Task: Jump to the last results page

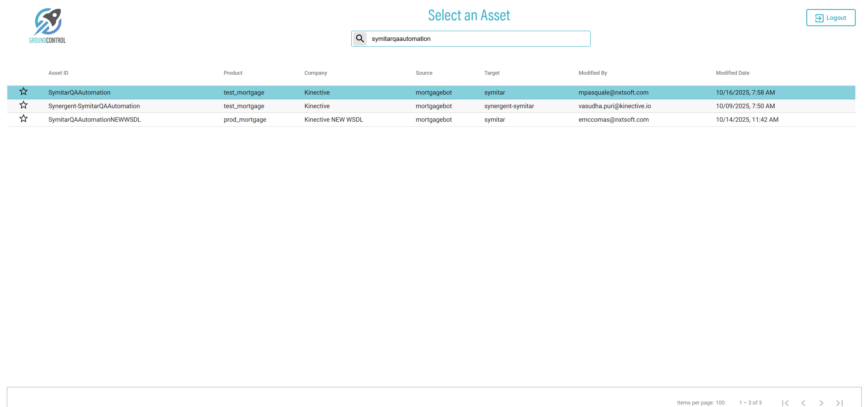Action: tap(839, 402)
